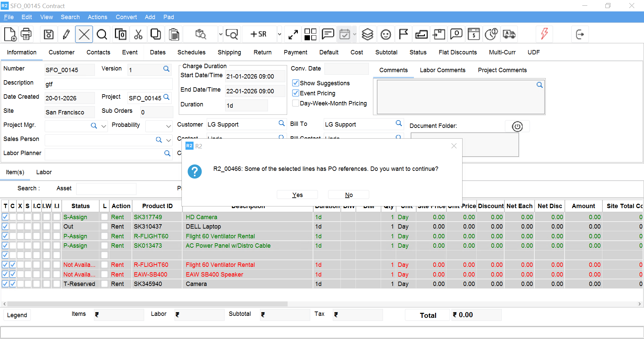Image resolution: width=644 pixels, height=339 pixels.
Task: Click Yes in the R2 dialog
Action: tap(297, 195)
